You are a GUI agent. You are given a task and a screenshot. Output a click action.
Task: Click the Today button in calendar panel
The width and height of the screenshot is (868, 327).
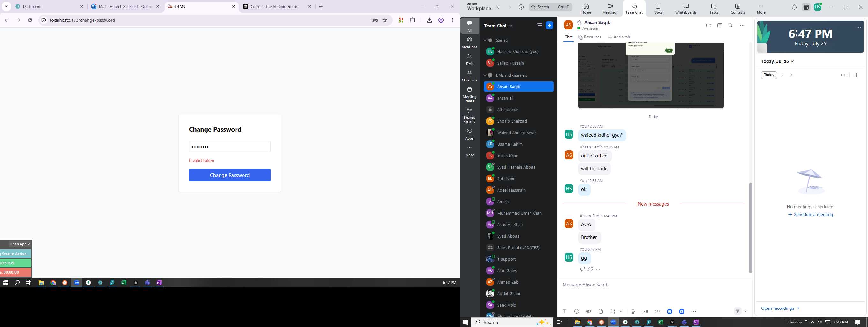point(769,75)
